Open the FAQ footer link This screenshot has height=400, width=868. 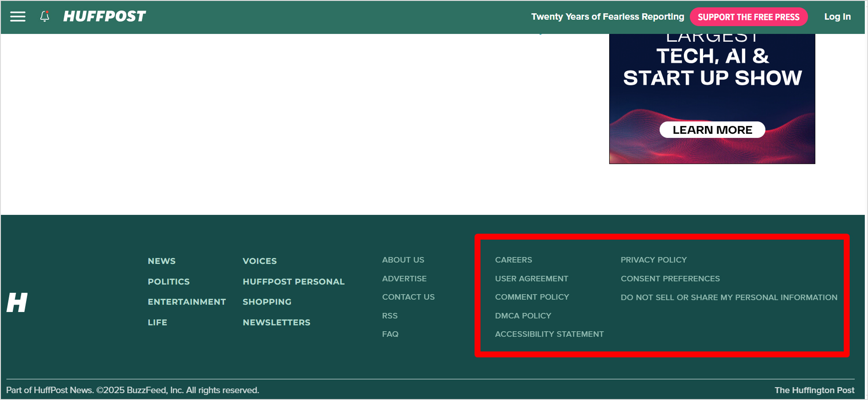click(x=390, y=334)
